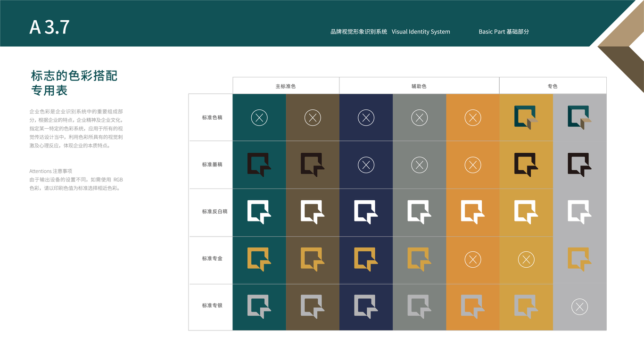Image resolution: width=644 pixels, height=362 pixels.
Task: Click the X mark in 标准专金 row, gold column
Action: 526,259
